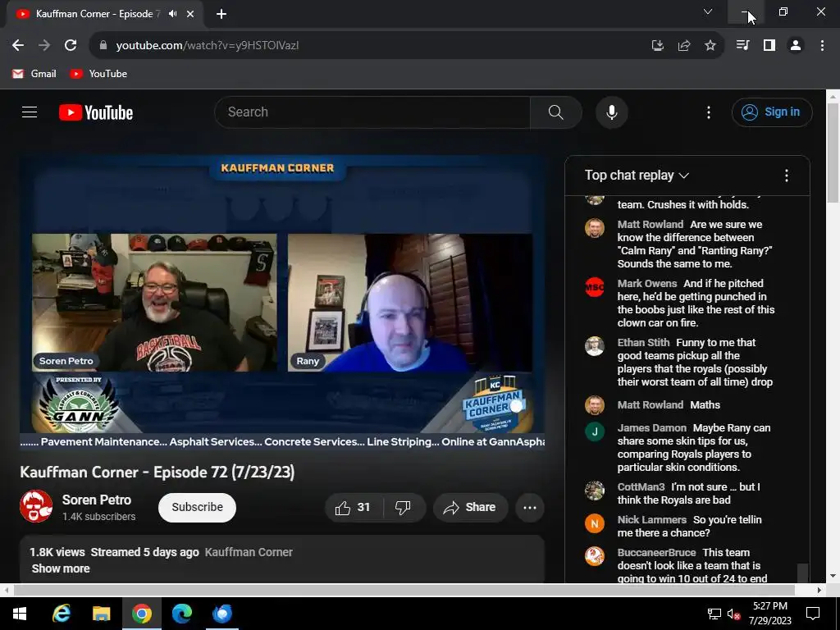The height and width of the screenshot is (630, 840).
Task: Open the tab search chevron
Action: point(708,11)
